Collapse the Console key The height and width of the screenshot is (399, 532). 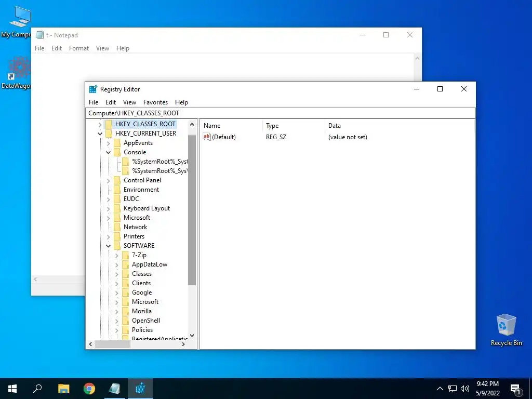[108, 152]
